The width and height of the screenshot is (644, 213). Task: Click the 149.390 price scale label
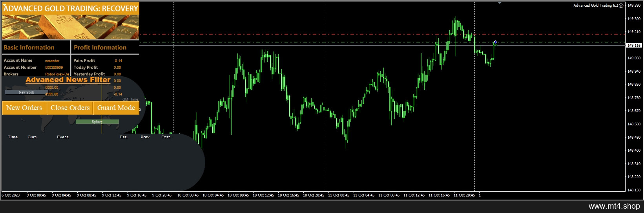pos(634,6)
